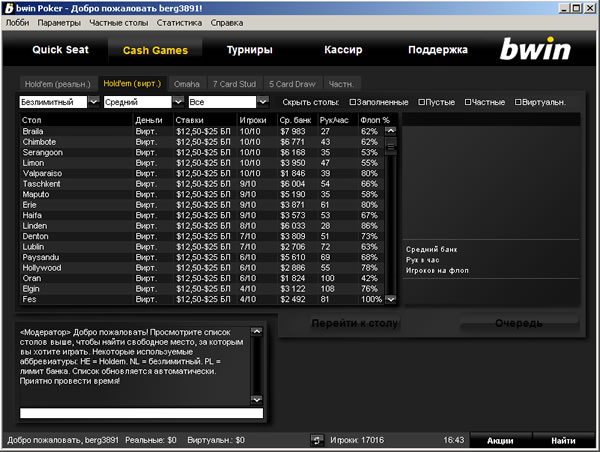Select the Lublin table row
This screenshot has height=452, width=600.
pyautogui.click(x=202, y=247)
